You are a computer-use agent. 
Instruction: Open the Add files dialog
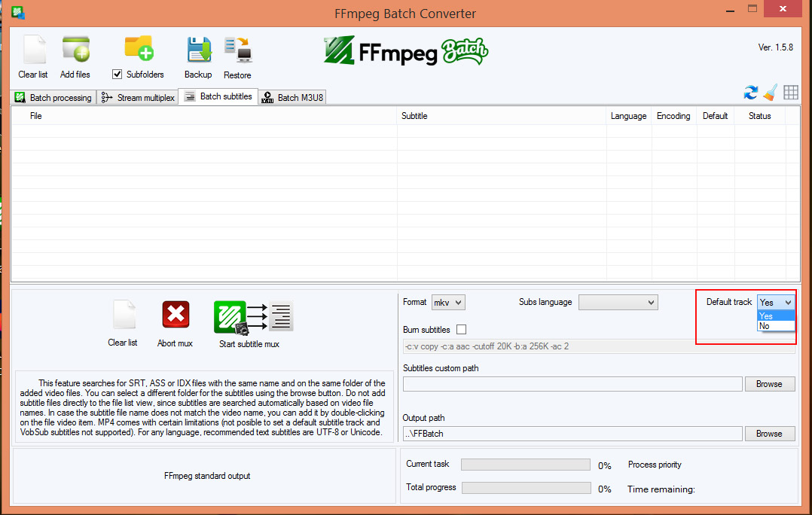point(75,50)
